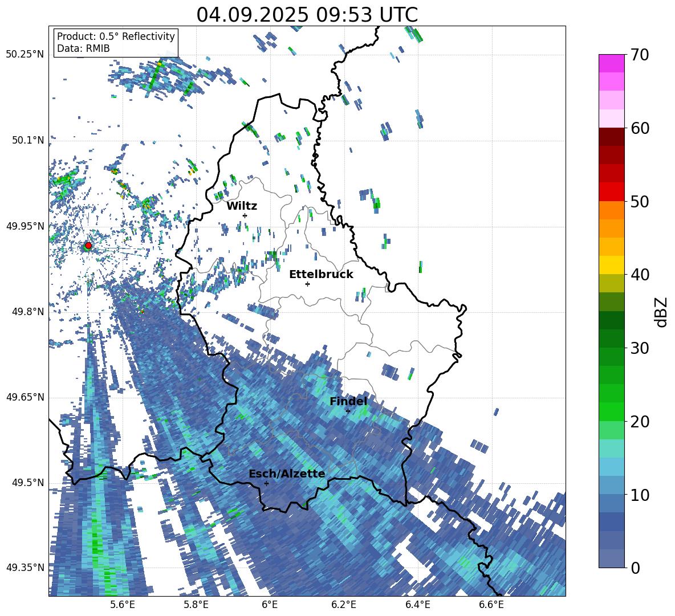Click the 49.95°N latitude label

point(25,226)
